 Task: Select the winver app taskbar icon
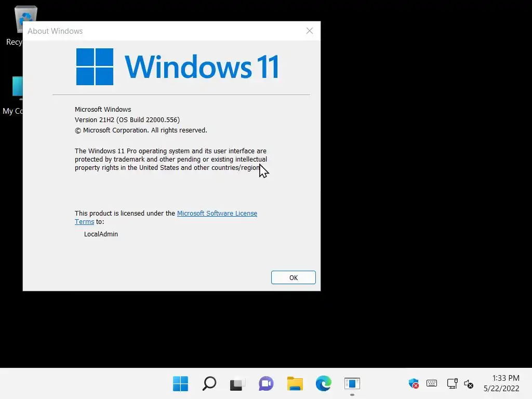(352, 384)
